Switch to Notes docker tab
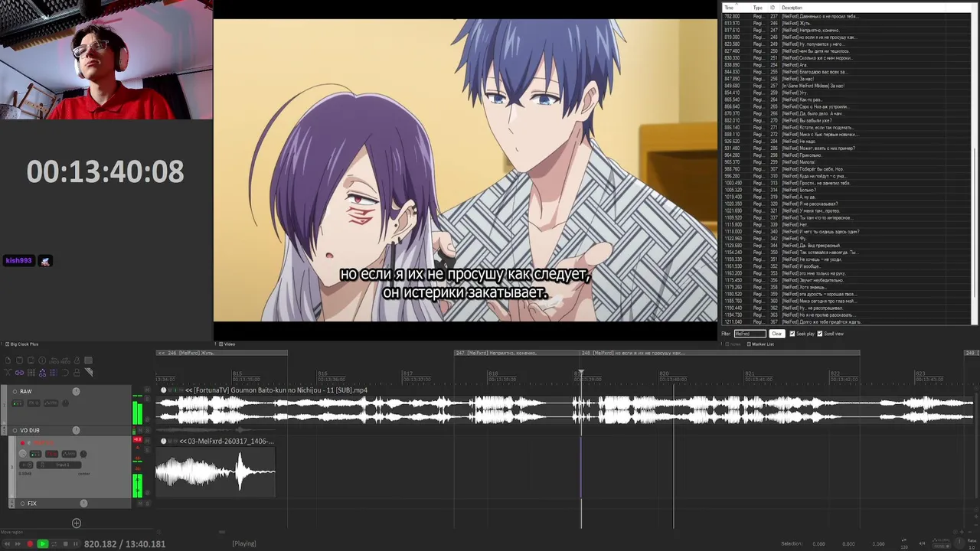The width and height of the screenshot is (980, 551). click(x=733, y=344)
